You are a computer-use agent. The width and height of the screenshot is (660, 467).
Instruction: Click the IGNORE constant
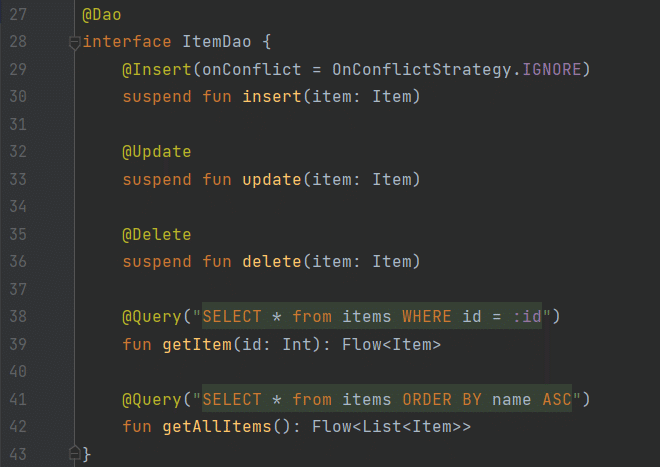[x=551, y=69]
